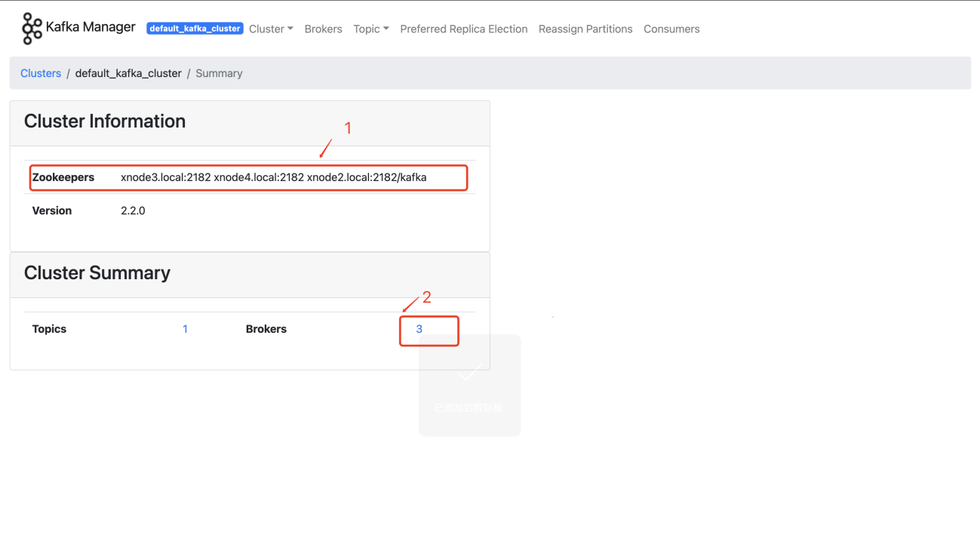Click the Brokers label in Cluster Summary
Screen dimensions: 980x538
266,329
